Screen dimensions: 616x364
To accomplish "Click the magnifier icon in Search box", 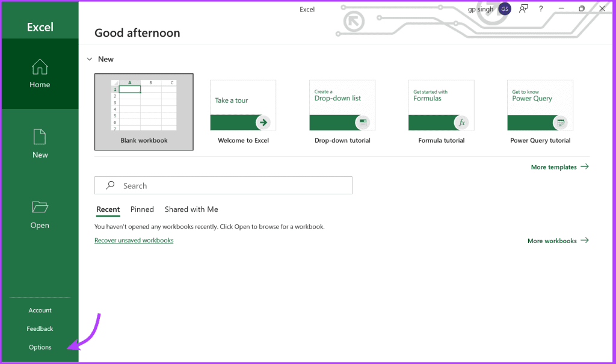I will point(111,185).
